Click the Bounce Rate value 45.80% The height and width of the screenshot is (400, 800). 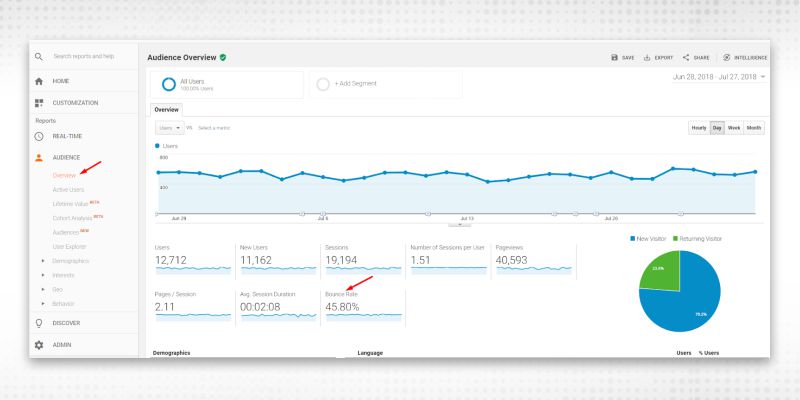click(342, 307)
